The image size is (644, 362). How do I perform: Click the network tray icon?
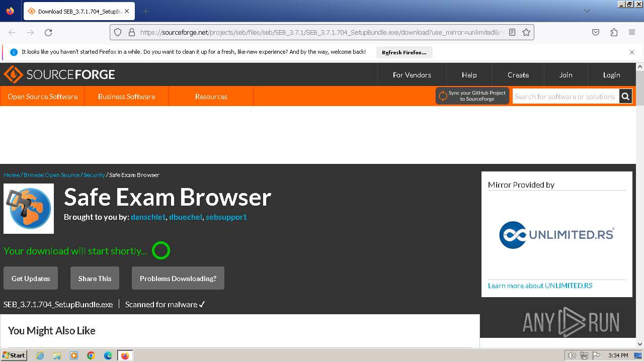coord(584,355)
